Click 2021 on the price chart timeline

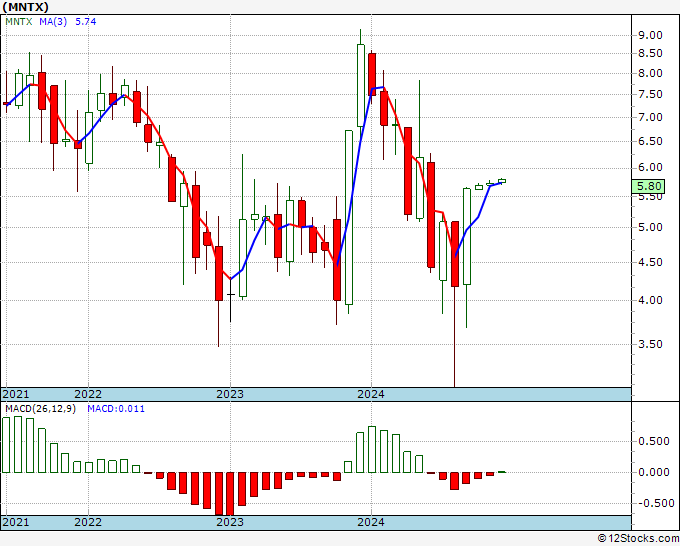coord(16,394)
